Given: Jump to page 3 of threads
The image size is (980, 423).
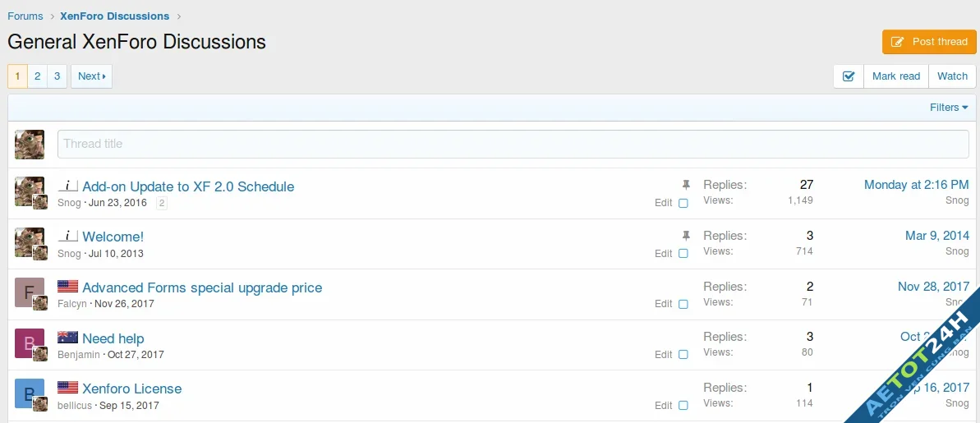Looking at the screenshot, I should tap(57, 76).
